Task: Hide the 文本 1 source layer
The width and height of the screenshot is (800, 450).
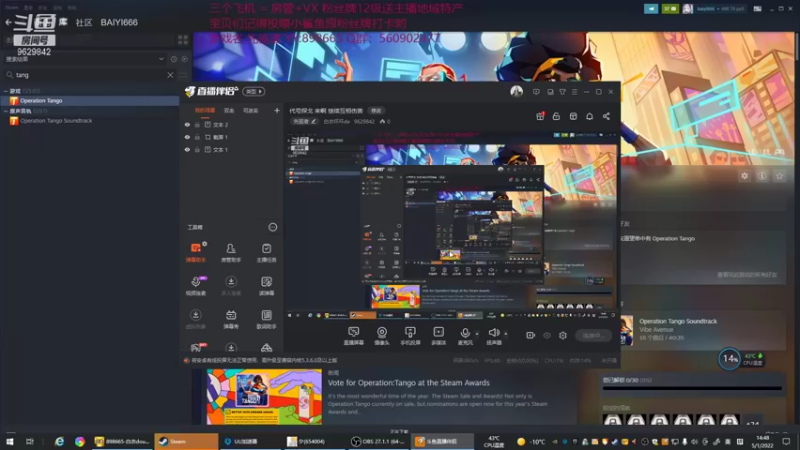Action: click(x=187, y=149)
